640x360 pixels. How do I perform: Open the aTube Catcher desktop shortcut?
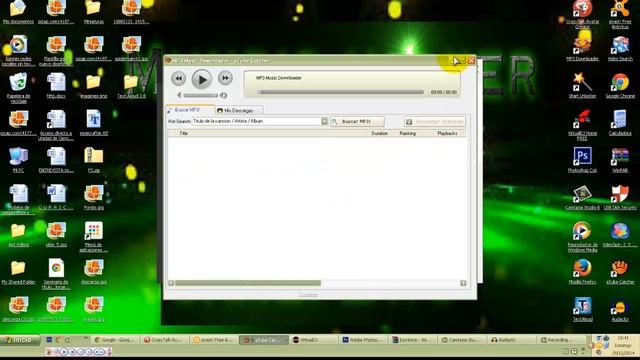pos(620,271)
